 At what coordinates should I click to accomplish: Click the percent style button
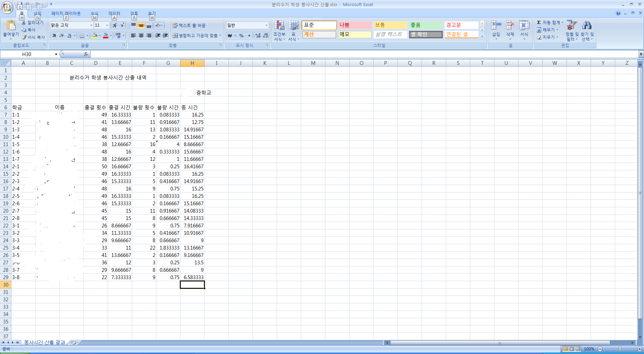coord(241,36)
